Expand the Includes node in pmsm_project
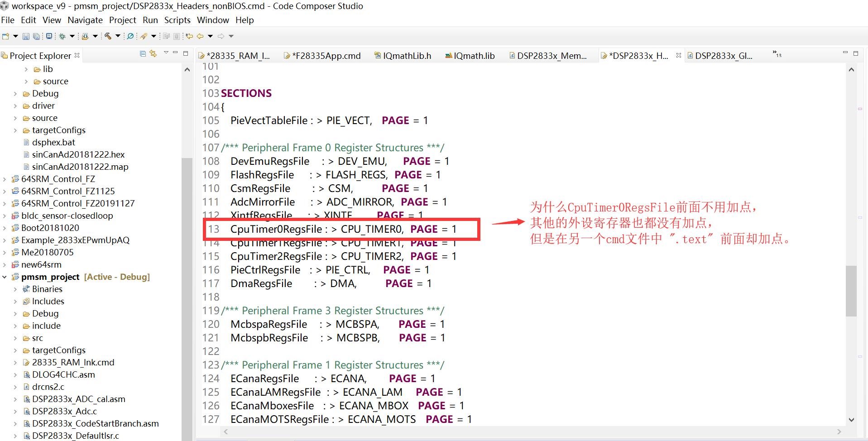 15,302
